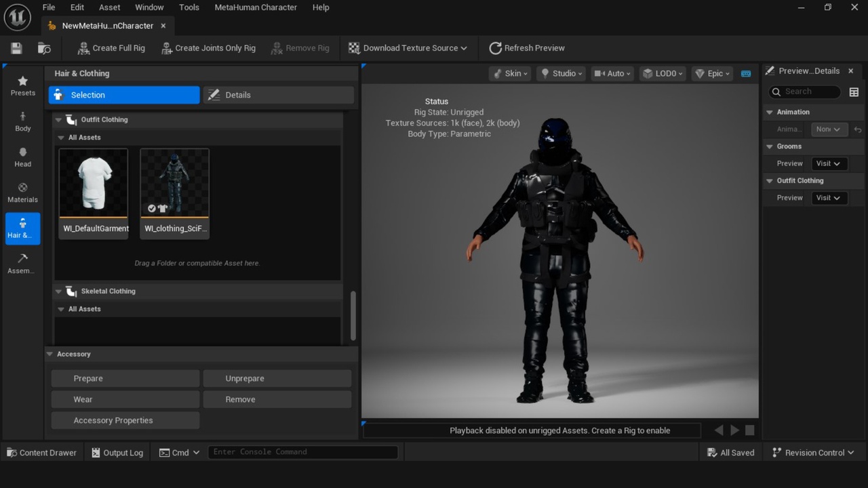Close the Preview Details tab
The height and width of the screenshot is (488, 868).
[851, 70]
